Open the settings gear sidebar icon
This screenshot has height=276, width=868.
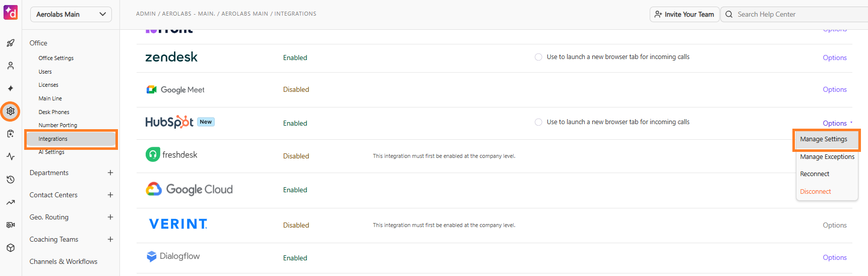[x=11, y=111]
